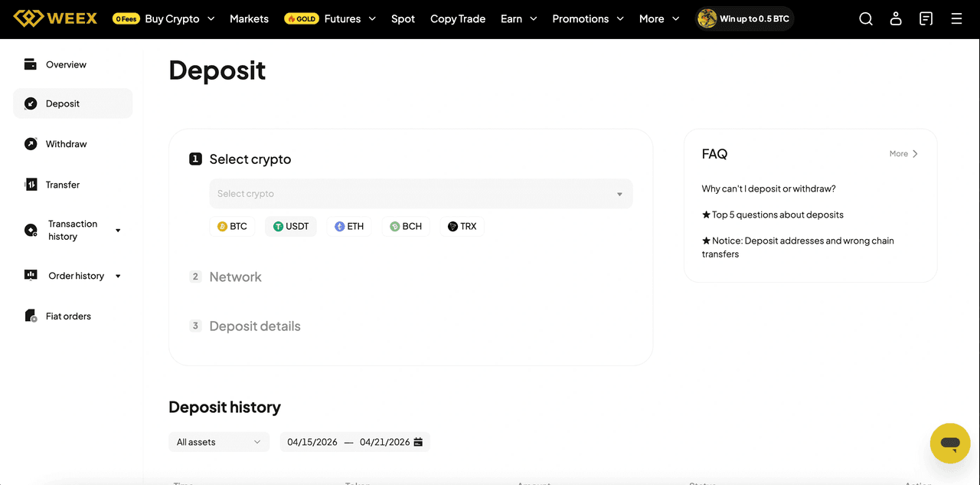The image size is (980, 485).
Task: Open the FAQ More link
Action: pyautogui.click(x=903, y=154)
